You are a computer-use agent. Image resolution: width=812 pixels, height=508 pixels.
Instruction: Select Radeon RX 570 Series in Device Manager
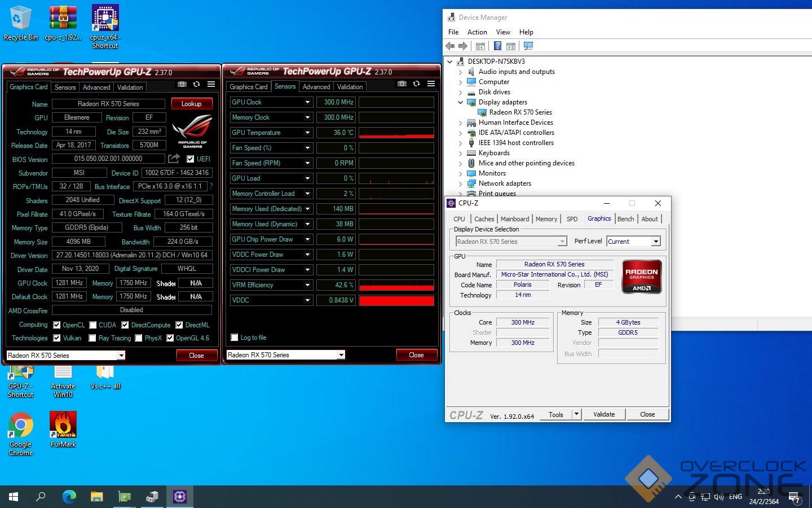(520, 112)
